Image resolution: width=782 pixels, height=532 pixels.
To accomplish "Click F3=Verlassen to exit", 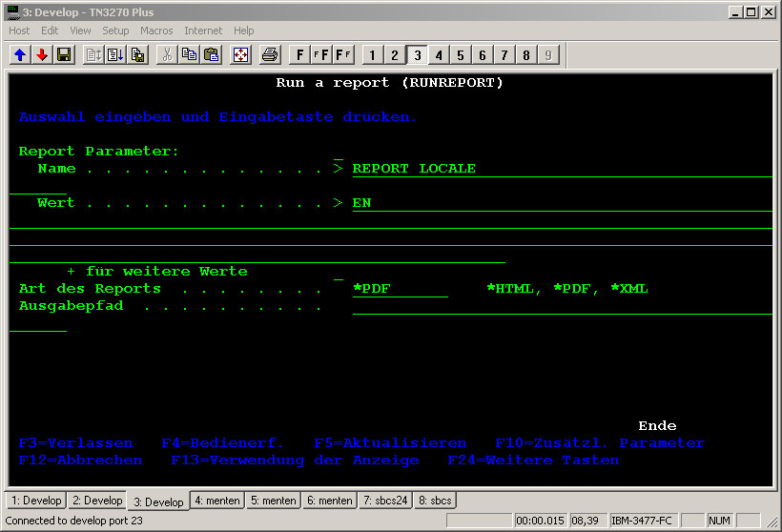I will 76,443.
